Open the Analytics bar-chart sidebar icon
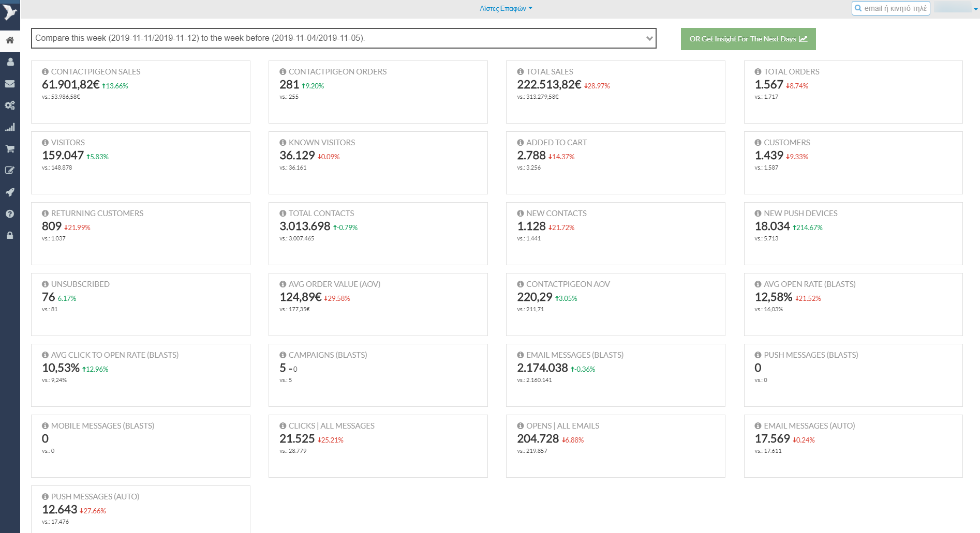 pyautogui.click(x=10, y=127)
